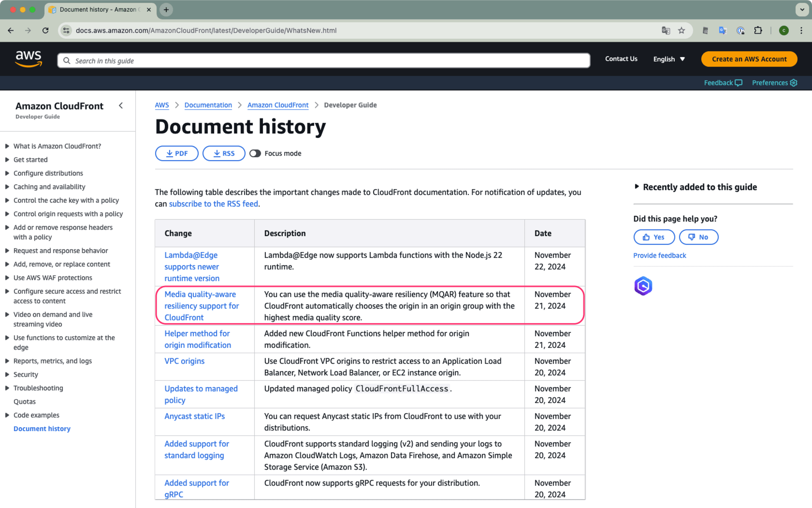Open the Chrome three-dot menu
812x508 pixels.
[x=801, y=30]
